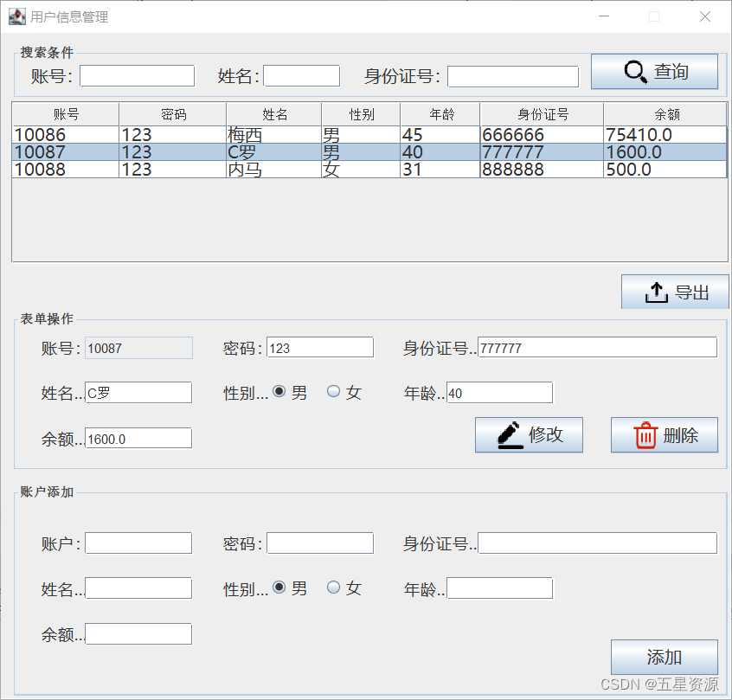Click the trash icon on 删除 button
The height and width of the screenshot is (700, 732).
click(645, 434)
